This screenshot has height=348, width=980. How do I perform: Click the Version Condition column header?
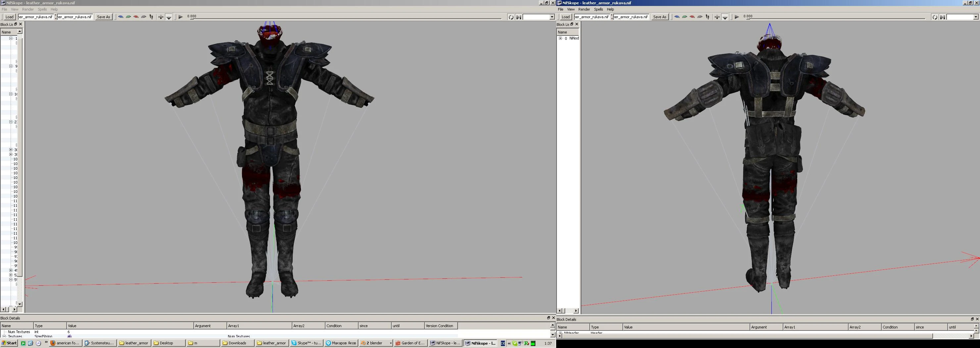coord(441,325)
